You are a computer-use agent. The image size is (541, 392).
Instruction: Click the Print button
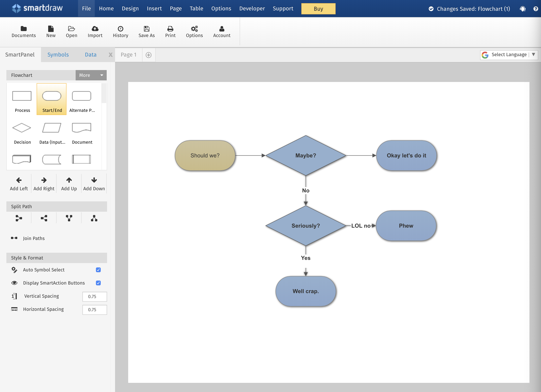click(x=171, y=31)
